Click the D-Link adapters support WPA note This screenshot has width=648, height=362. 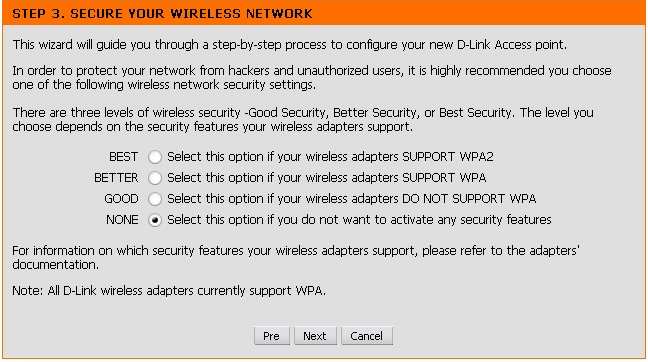[x=169, y=291]
